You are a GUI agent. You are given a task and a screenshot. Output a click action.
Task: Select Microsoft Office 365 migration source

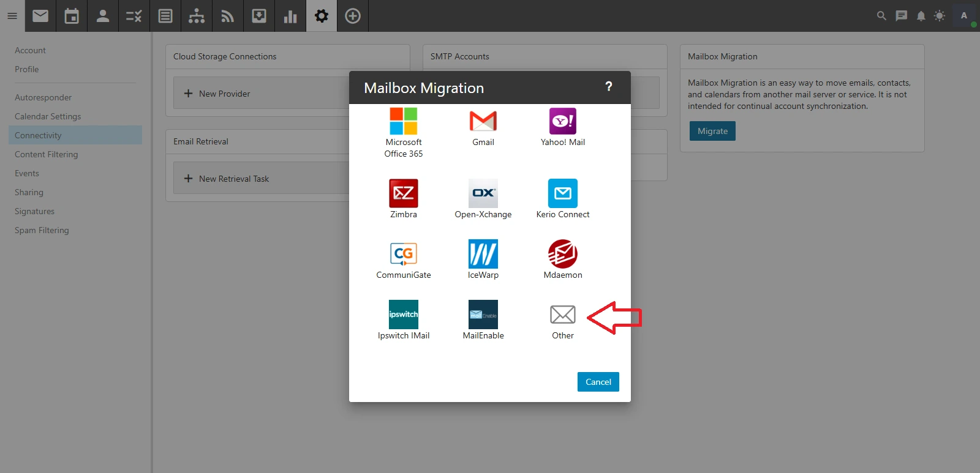point(403,121)
